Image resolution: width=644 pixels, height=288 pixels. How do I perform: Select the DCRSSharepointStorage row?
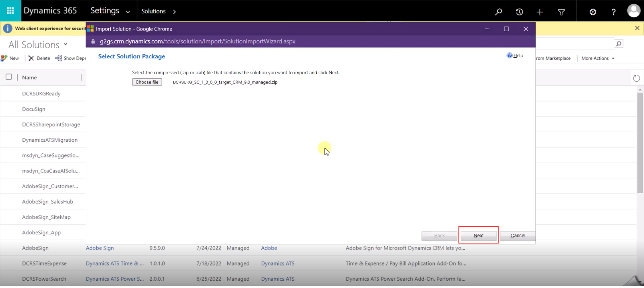[43, 124]
